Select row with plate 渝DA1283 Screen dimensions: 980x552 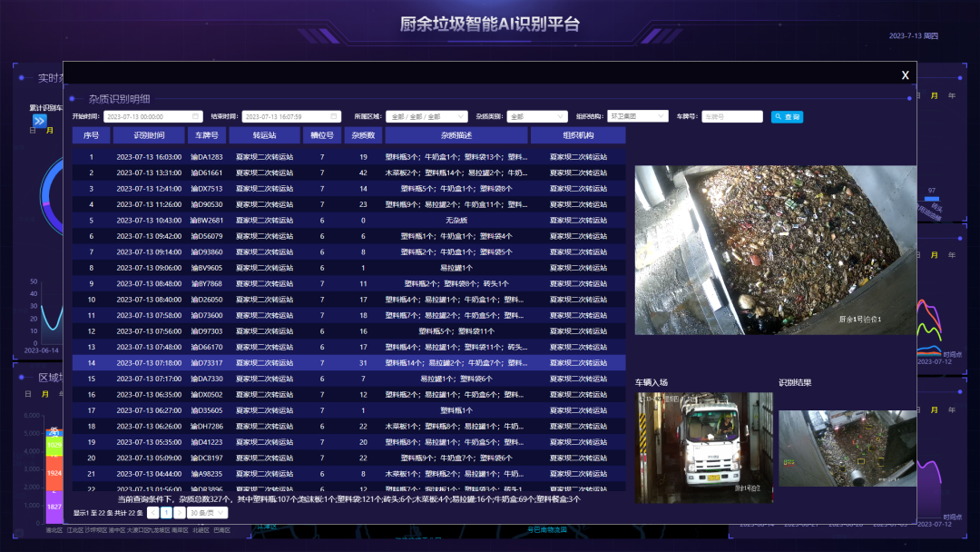348,157
